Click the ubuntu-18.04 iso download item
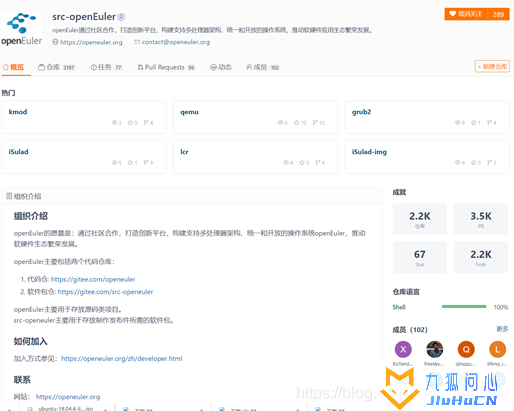The width and height of the screenshot is (514, 411). point(67,408)
